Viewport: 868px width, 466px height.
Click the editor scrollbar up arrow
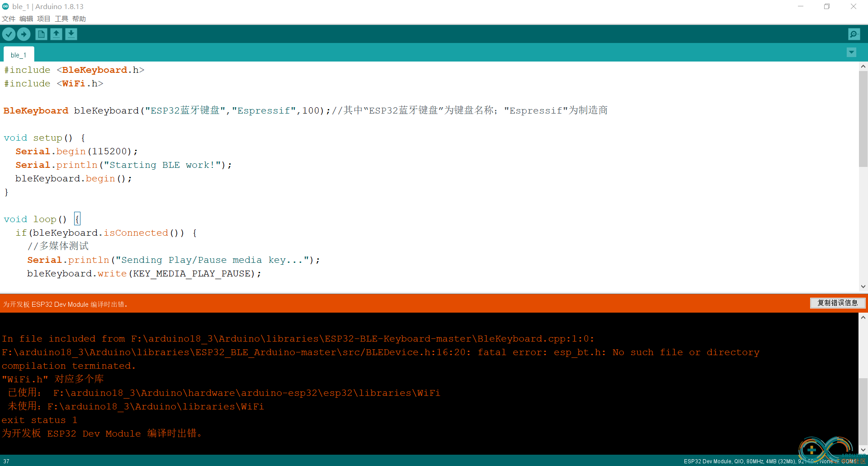(x=863, y=67)
